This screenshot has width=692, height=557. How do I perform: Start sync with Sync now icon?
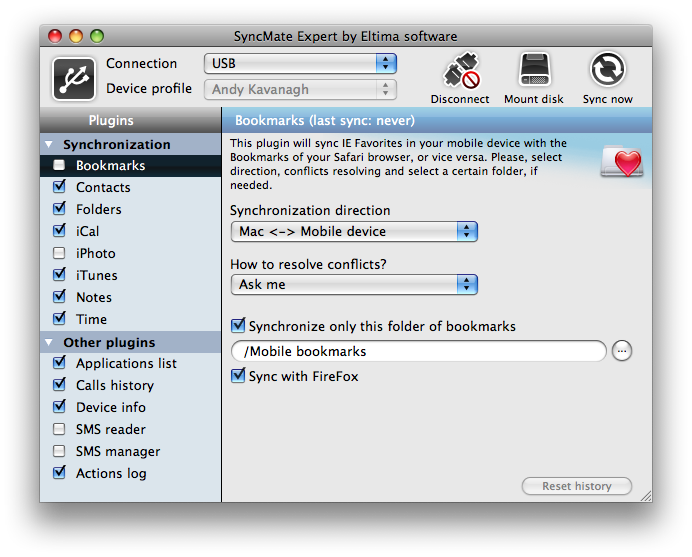tap(608, 71)
